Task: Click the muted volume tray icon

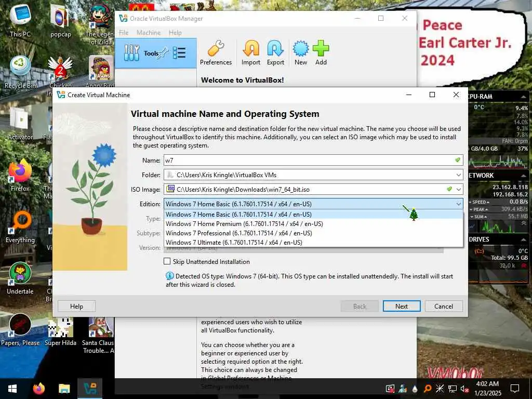Action: pyautogui.click(x=464, y=389)
